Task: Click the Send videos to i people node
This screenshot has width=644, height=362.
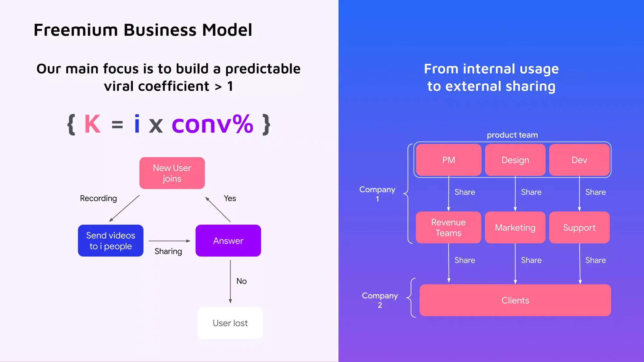Action: tap(110, 240)
